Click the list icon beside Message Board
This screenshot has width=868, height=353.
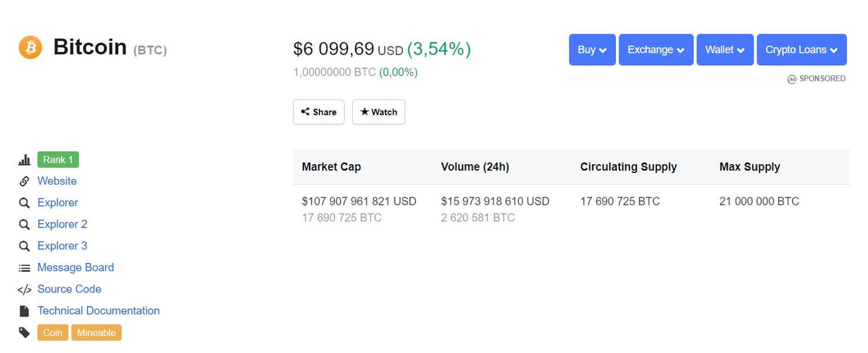[24, 268]
